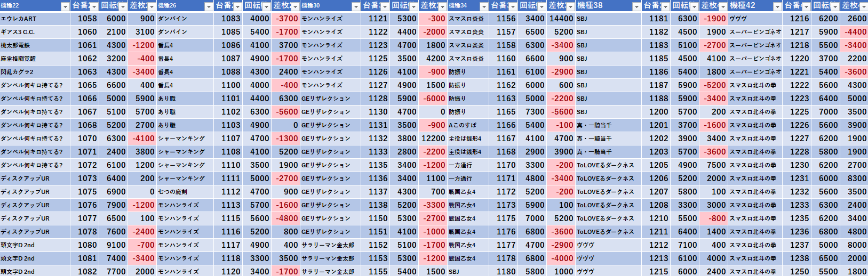This screenshot has width=868, height=276.
Task: Open the 機種34 column filter dropdown
Action: tap(484, 6)
